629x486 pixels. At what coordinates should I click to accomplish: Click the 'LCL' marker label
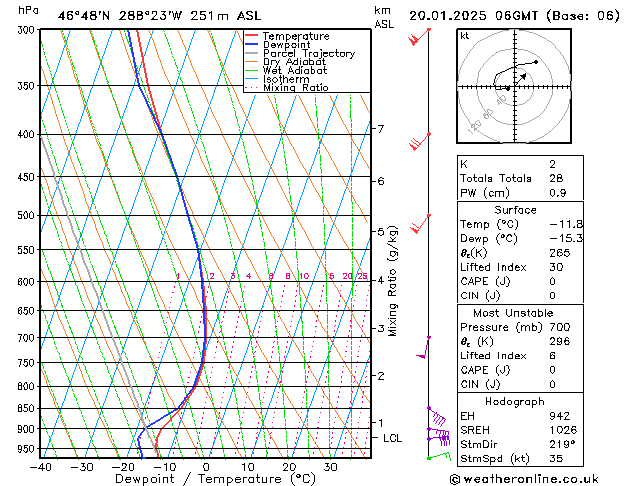pyautogui.click(x=392, y=438)
